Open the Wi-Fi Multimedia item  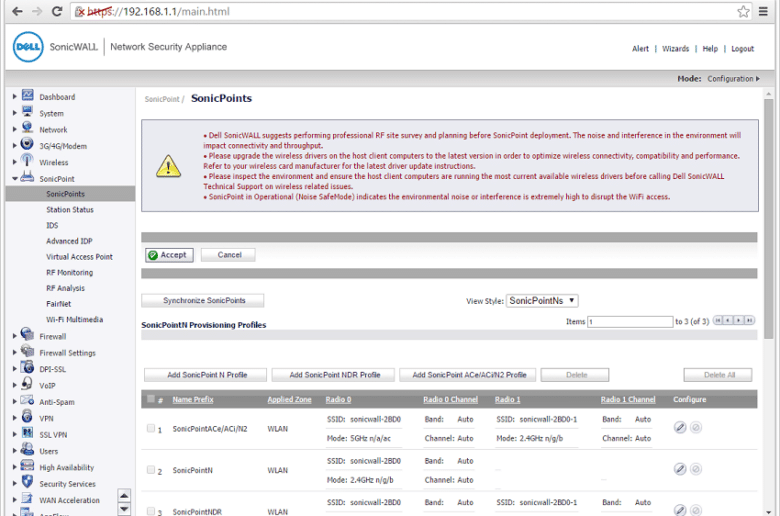[x=74, y=319]
